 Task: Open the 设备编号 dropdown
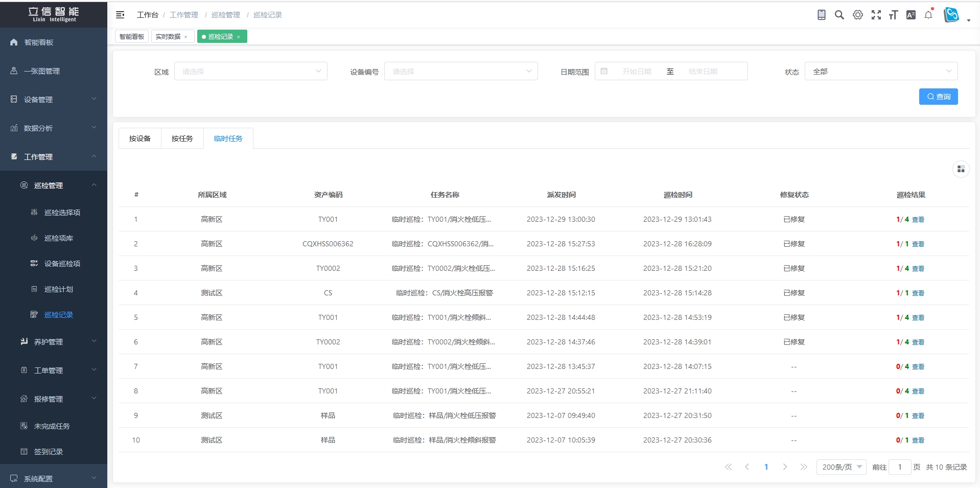(x=461, y=71)
